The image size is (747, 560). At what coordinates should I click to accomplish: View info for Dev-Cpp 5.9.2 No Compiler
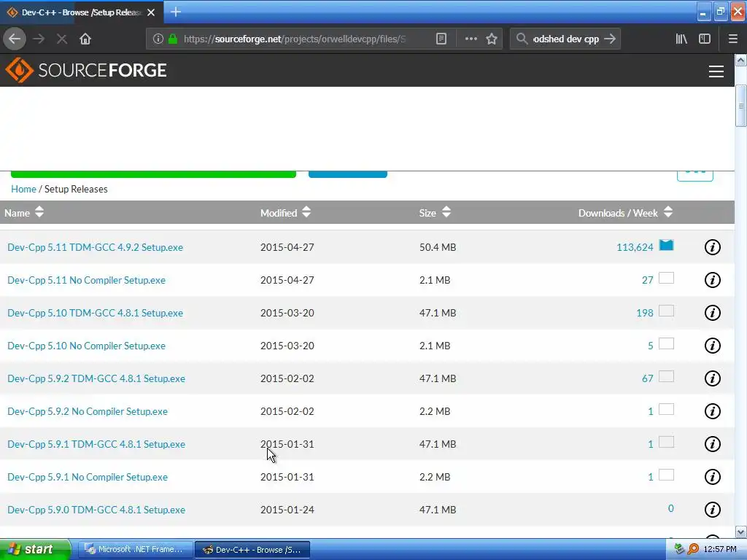click(712, 411)
